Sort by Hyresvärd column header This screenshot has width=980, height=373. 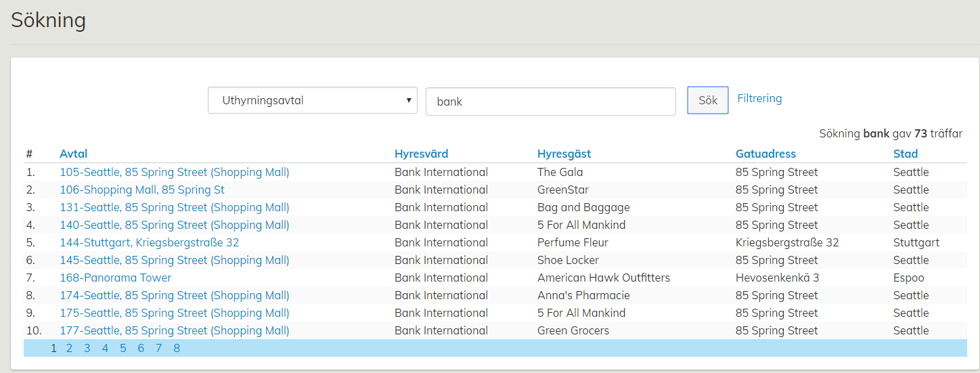tap(421, 154)
